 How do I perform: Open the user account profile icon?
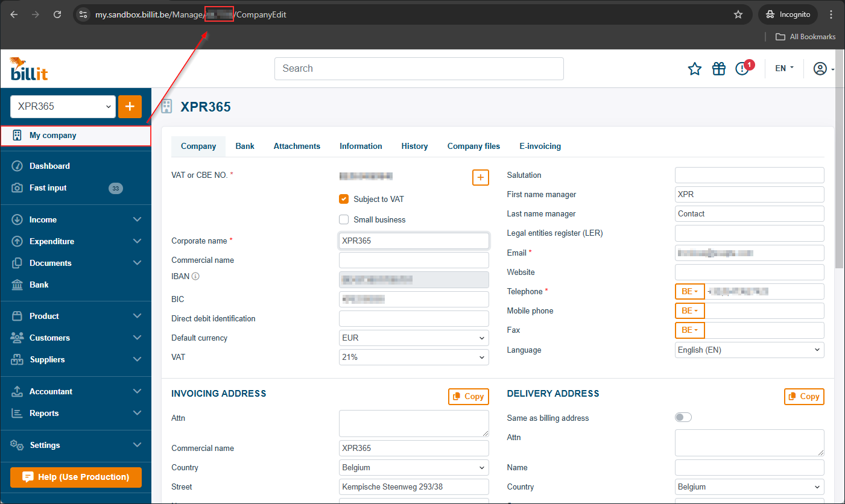click(820, 69)
